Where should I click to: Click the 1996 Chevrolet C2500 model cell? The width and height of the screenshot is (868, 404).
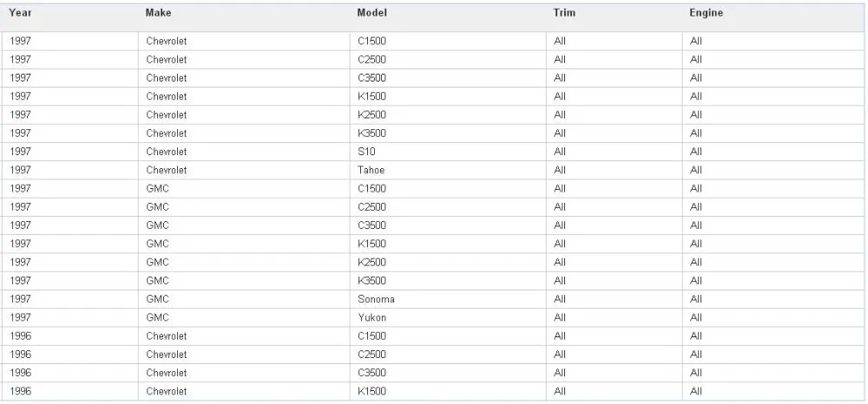pyautogui.click(x=372, y=355)
